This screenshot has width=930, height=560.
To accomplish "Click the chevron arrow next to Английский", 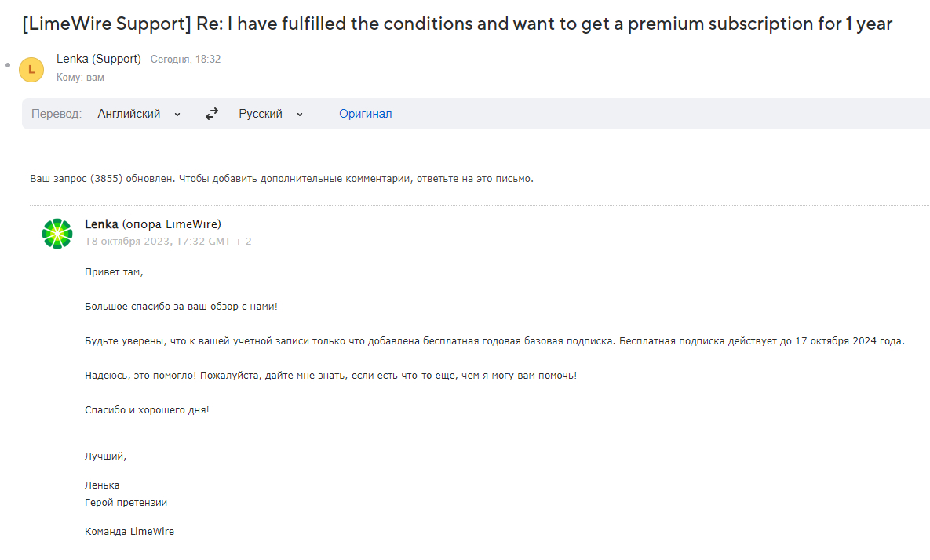I will (177, 115).
